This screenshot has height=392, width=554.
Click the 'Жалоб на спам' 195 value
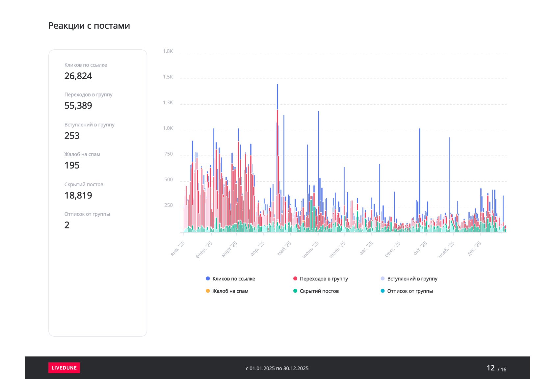click(x=72, y=165)
